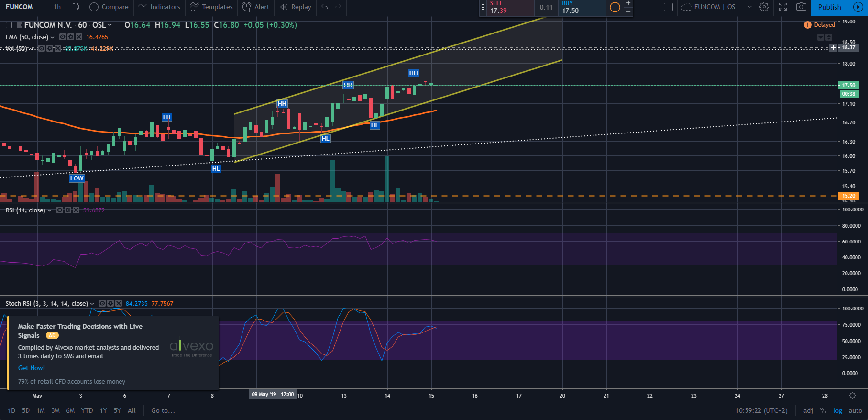Expand the RSI (14, close) menu arrow
Screen dimensions: 868x420
[49, 210]
